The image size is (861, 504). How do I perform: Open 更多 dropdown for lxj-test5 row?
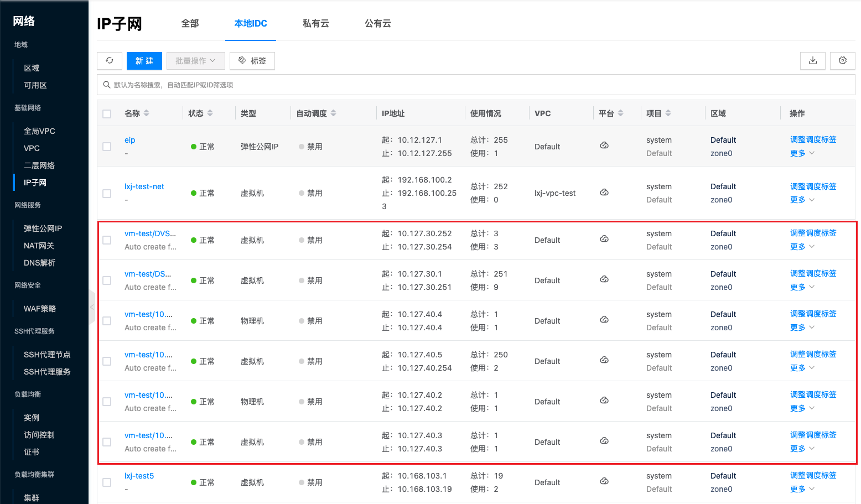802,489
